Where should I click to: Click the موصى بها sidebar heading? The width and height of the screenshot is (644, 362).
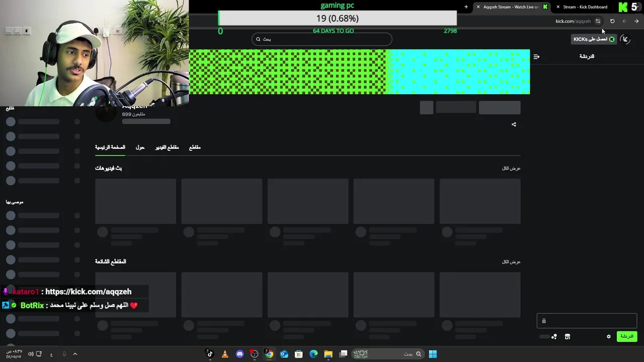(x=15, y=202)
